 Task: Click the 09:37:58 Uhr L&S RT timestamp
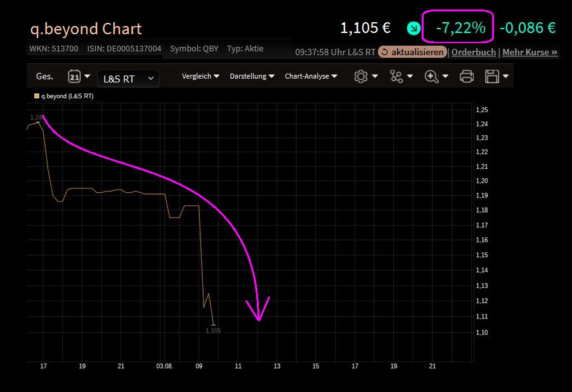[335, 52]
